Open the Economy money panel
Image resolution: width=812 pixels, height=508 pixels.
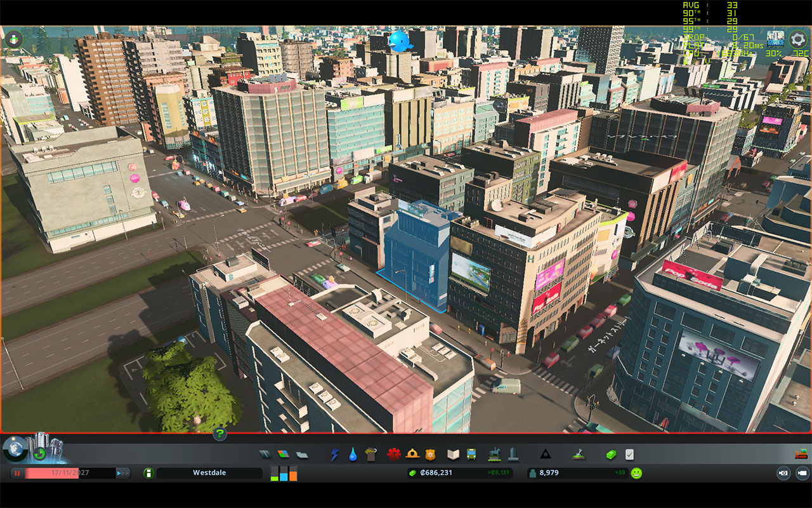coord(611,454)
